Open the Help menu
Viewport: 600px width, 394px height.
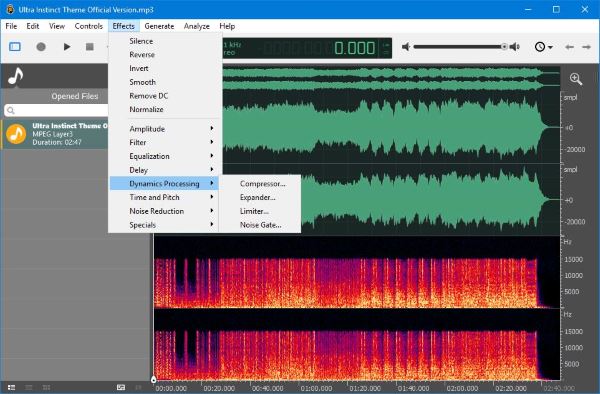pyautogui.click(x=227, y=26)
